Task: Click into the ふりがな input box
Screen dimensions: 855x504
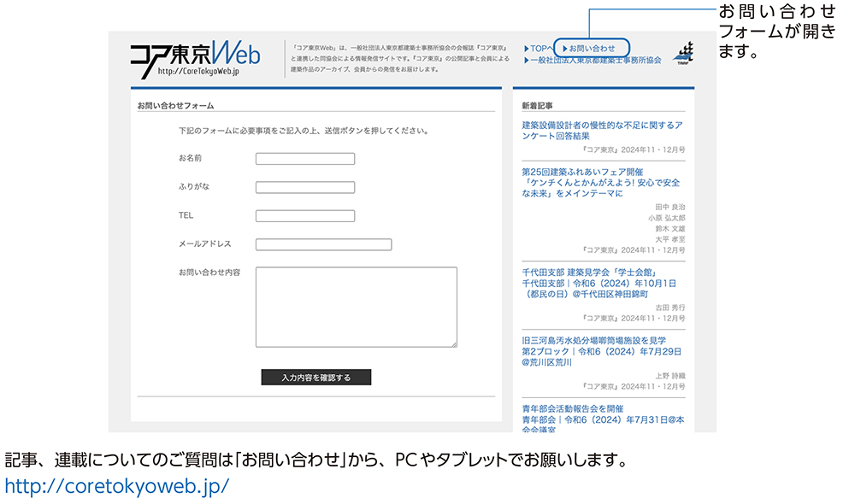Action: pos(304,187)
